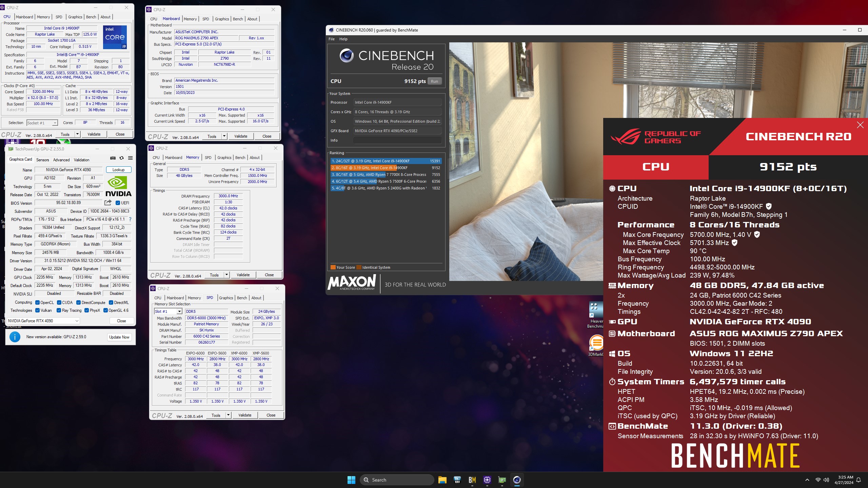
Task: Switch to GPU-Z from the taskbar
Action: coord(502,480)
